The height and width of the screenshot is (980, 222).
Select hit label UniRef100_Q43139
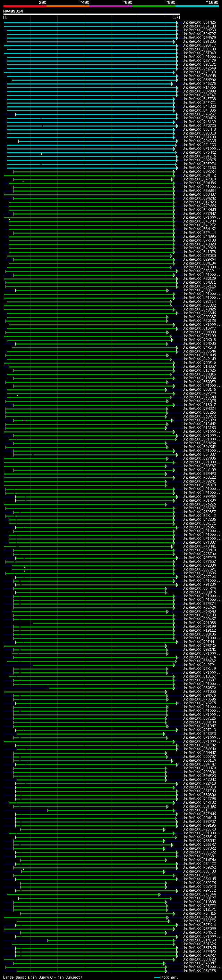pos(199,122)
